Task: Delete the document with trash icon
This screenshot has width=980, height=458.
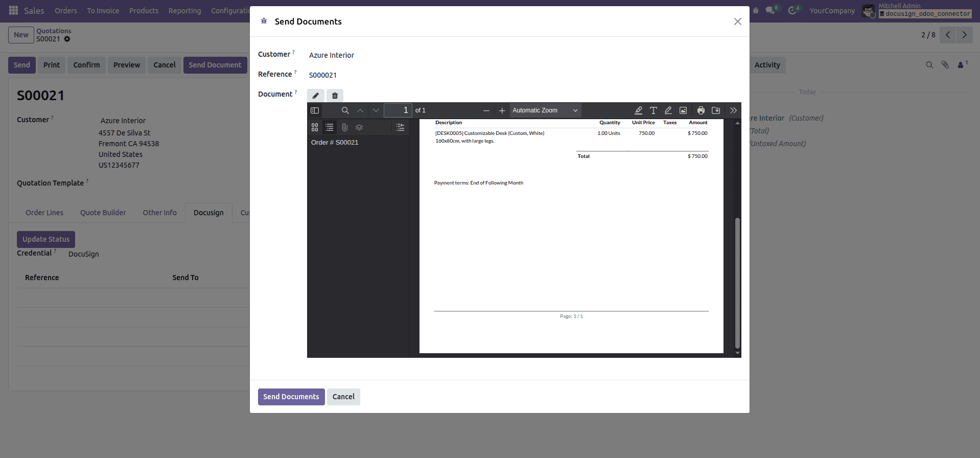Action: 335,96
